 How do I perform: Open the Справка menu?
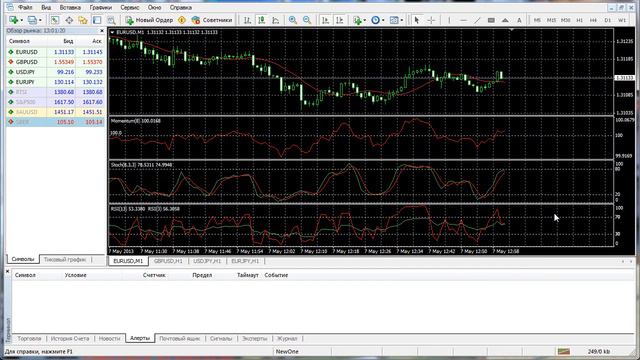pyautogui.click(x=181, y=7)
